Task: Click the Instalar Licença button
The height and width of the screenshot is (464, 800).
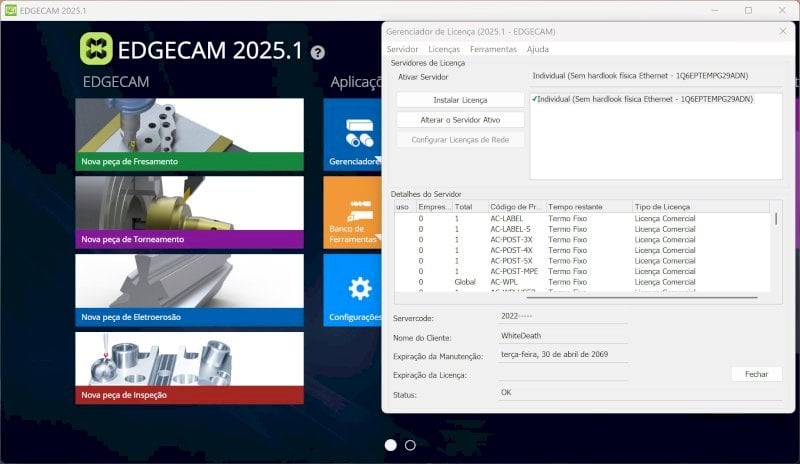Action: [460, 100]
